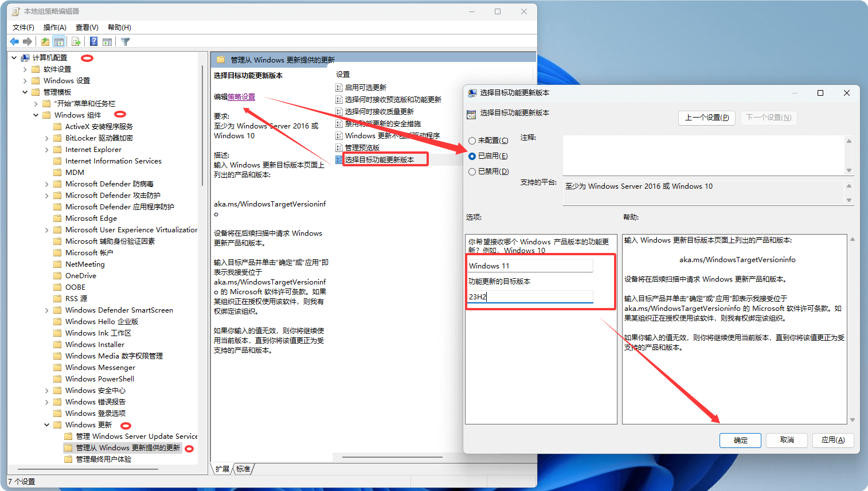The image size is (868, 491).
Task: Click the 确定 button in dialog
Action: pos(740,440)
